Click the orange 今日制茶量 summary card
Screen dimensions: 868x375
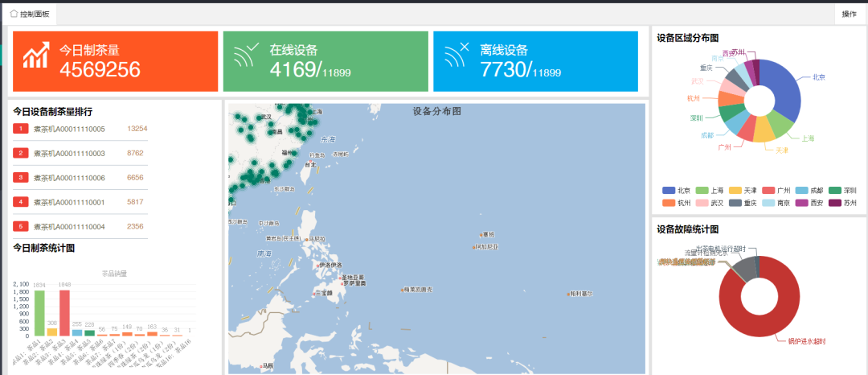[116, 61]
